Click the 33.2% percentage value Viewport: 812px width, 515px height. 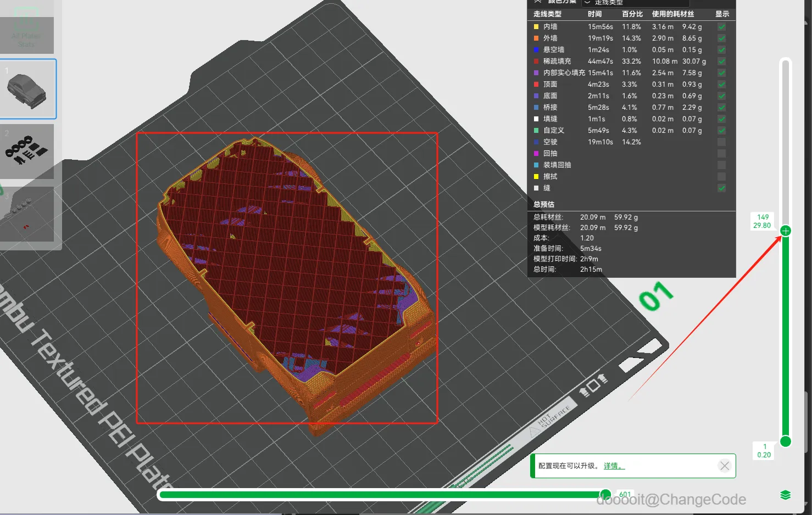[631, 61]
